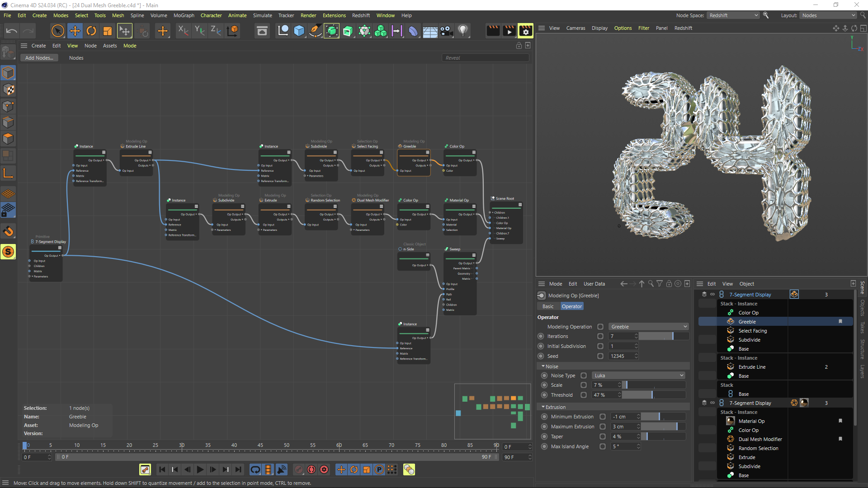Click the Light bulb icon
This screenshot has height=488, width=868.
(x=462, y=31)
